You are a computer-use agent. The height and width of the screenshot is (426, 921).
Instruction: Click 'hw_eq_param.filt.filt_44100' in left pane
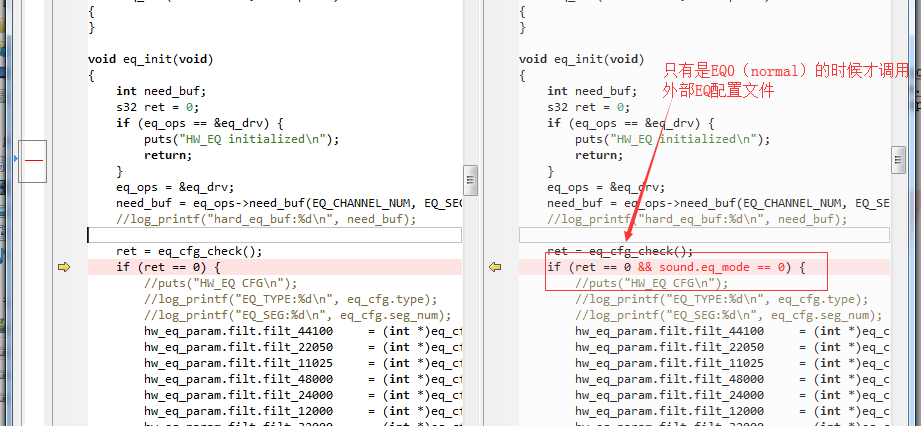(x=238, y=331)
